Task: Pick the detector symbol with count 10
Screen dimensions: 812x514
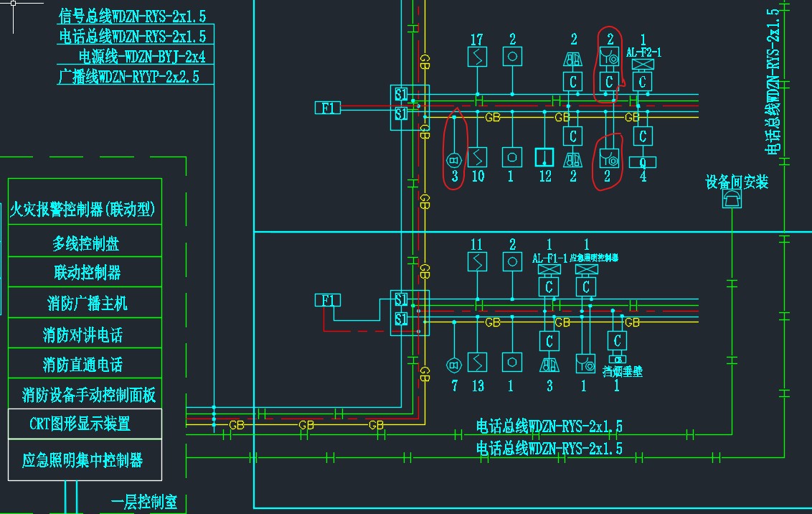Action: (477, 157)
